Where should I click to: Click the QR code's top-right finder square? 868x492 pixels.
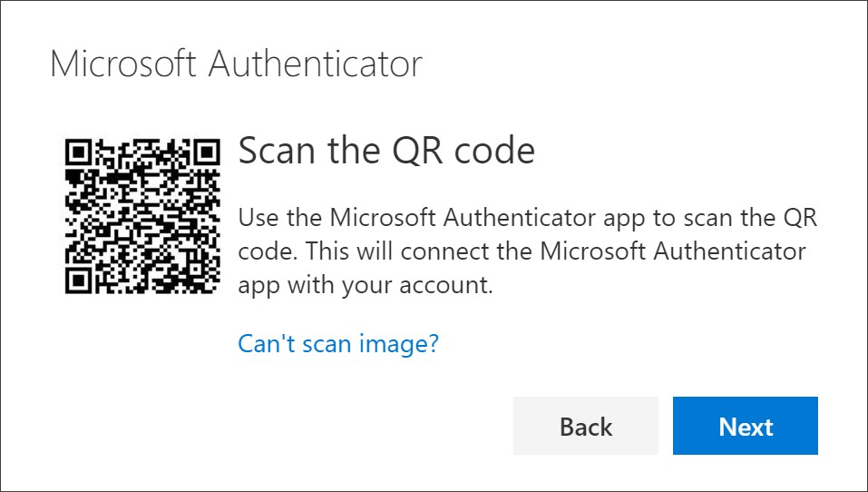coord(208,151)
